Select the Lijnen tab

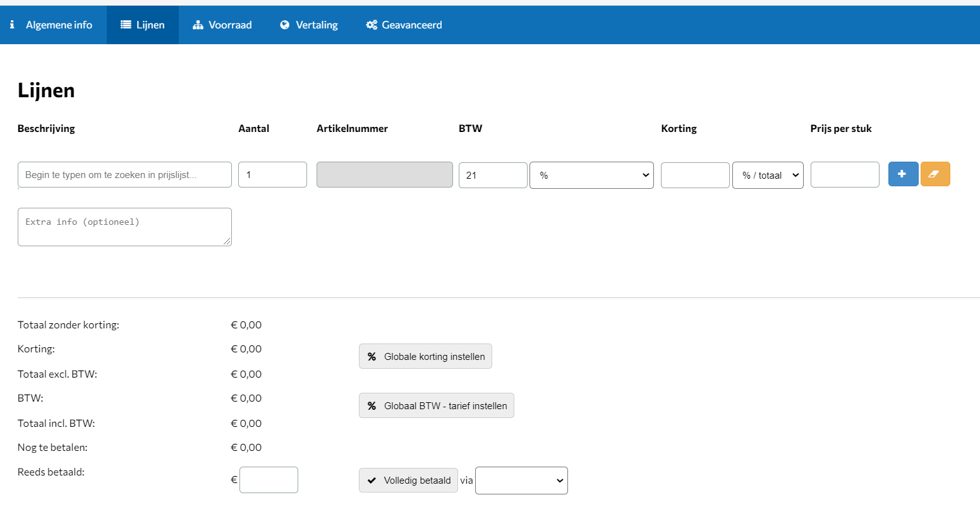pyautogui.click(x=143, y=25)
